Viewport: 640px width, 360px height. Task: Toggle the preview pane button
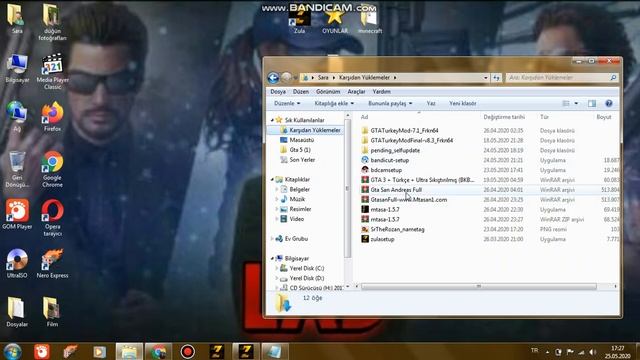point(592,104)
